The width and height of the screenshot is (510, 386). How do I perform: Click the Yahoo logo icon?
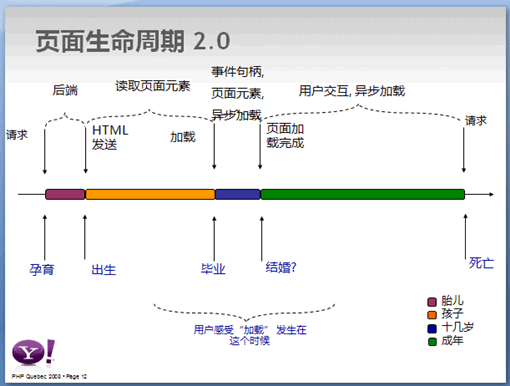pos(33,352)
